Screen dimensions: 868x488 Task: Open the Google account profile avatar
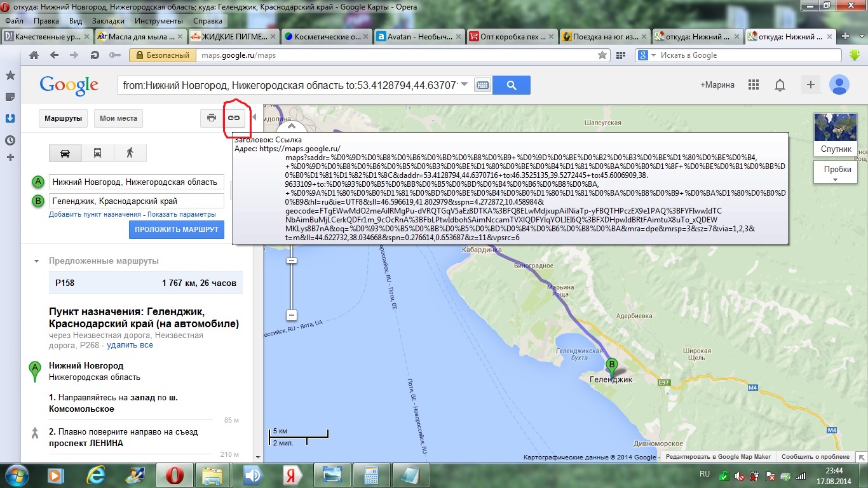tap(839, 85)
